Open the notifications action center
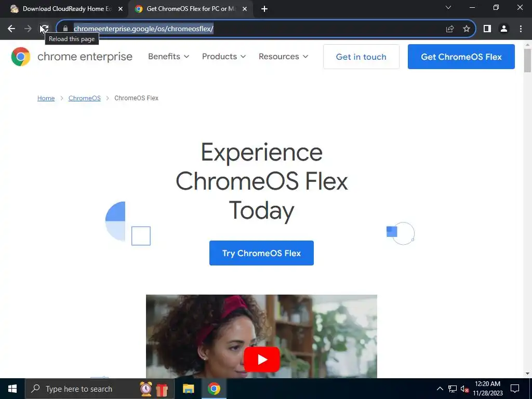 coord(515,389)
